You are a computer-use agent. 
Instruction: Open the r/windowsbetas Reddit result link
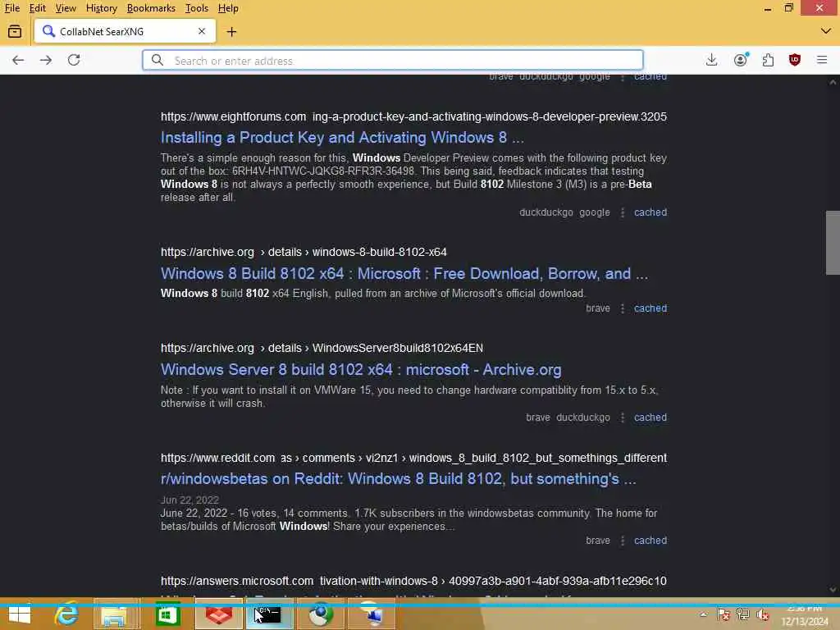(399, 479)
